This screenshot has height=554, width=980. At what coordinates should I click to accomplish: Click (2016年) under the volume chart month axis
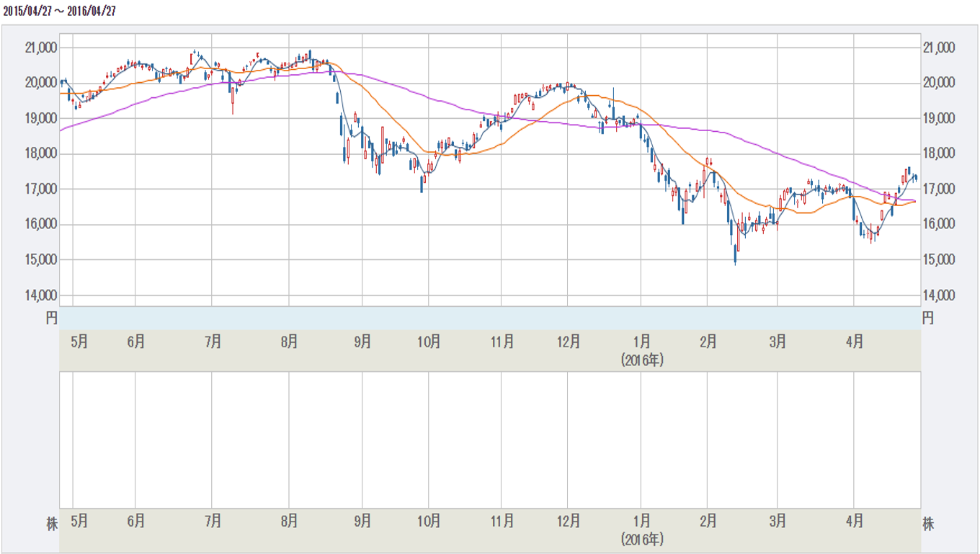pyautogui.click(x=641, y=539)
